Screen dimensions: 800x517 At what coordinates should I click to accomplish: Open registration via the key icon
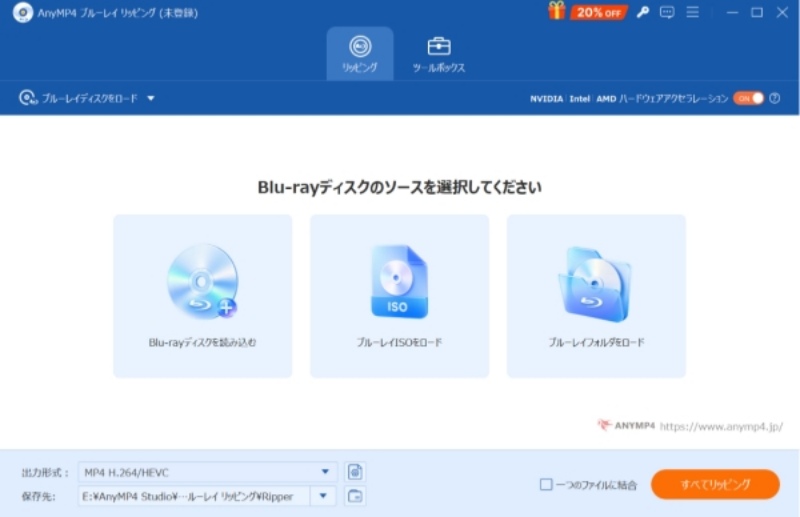point(642,12)
